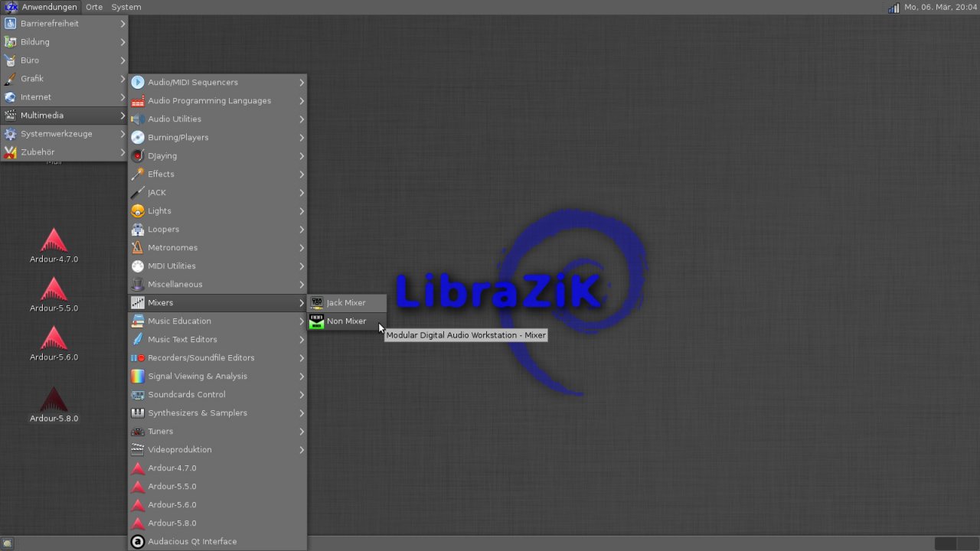Viewport: 980px width, 551px height.
Task: Launch Audacious Qt Interface from the menu
Action: [217, 542]
